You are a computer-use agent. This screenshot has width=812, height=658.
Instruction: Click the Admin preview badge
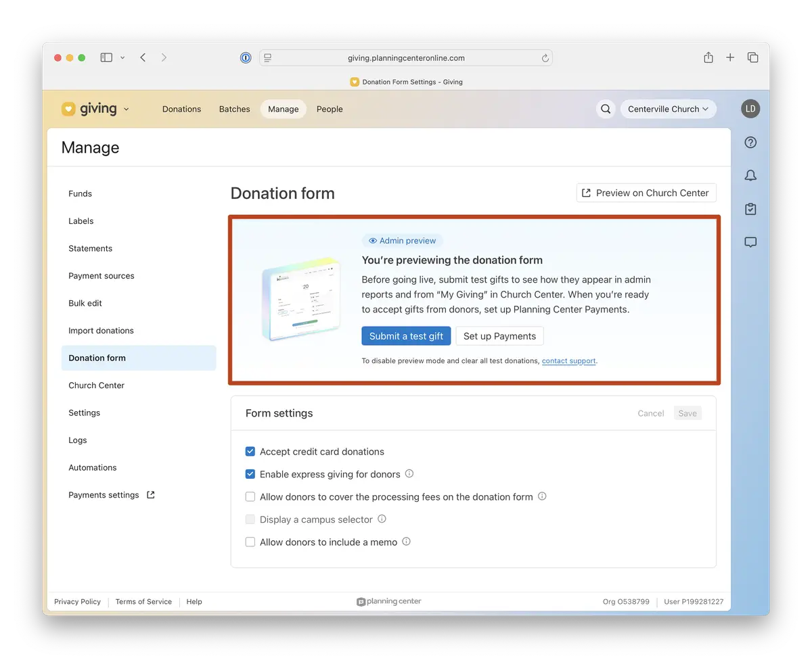pos(403,241)
